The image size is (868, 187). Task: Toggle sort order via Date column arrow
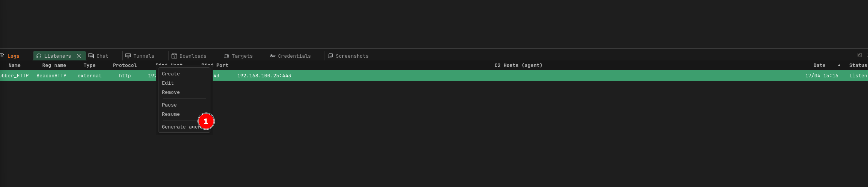[x=839, y=65]
